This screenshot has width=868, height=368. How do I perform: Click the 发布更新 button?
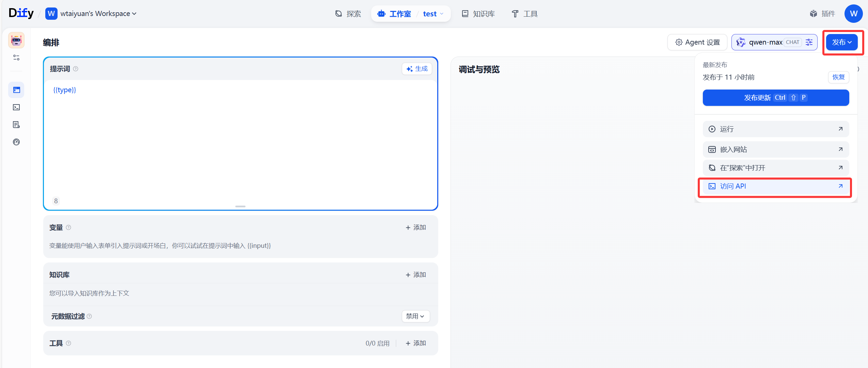click(x=775, y=98)
